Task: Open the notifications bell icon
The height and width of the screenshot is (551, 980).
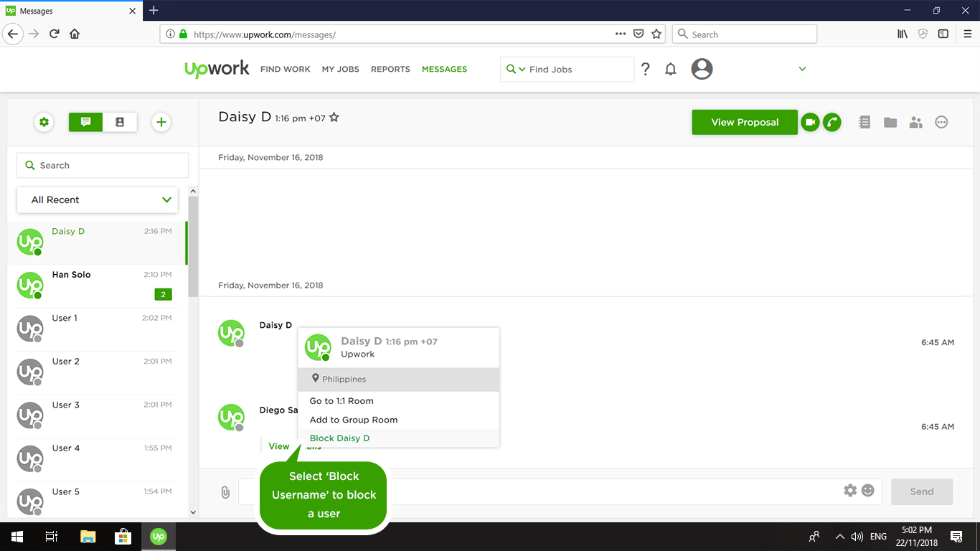Action: pyautogui.click(x=670, y=70)
